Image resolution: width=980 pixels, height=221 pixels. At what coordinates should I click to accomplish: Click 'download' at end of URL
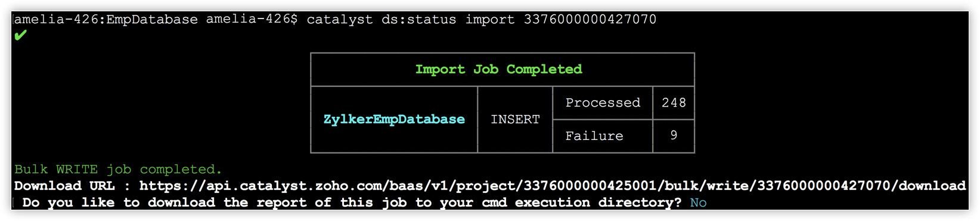point(932,186)
